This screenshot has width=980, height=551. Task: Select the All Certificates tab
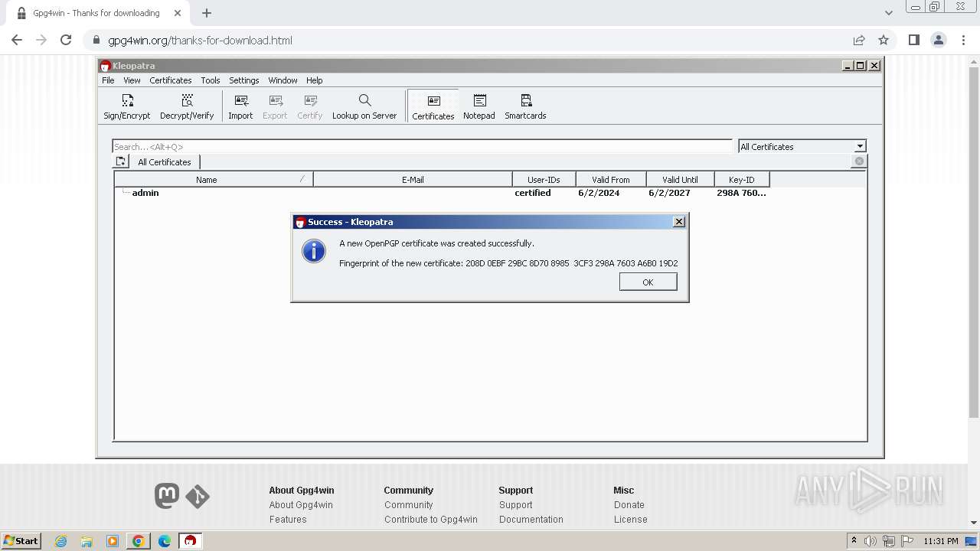pos(164,161)
